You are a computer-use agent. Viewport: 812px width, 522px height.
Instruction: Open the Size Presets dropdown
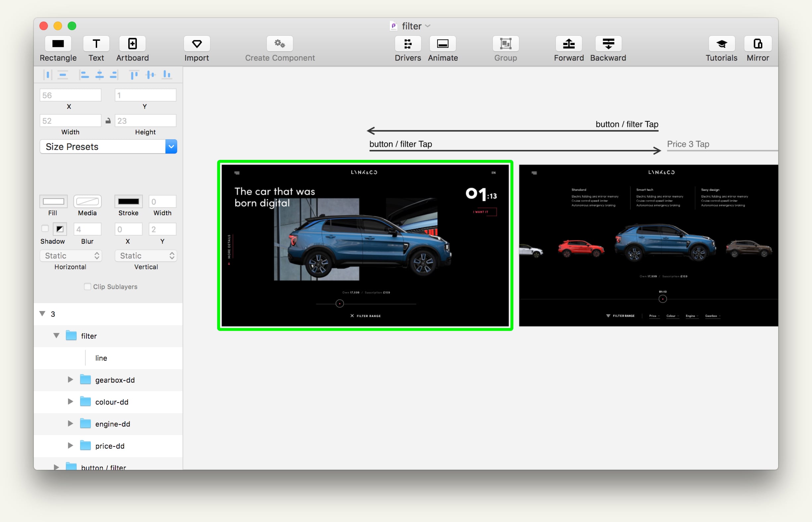pyautogui.click(x=108, y=147)
